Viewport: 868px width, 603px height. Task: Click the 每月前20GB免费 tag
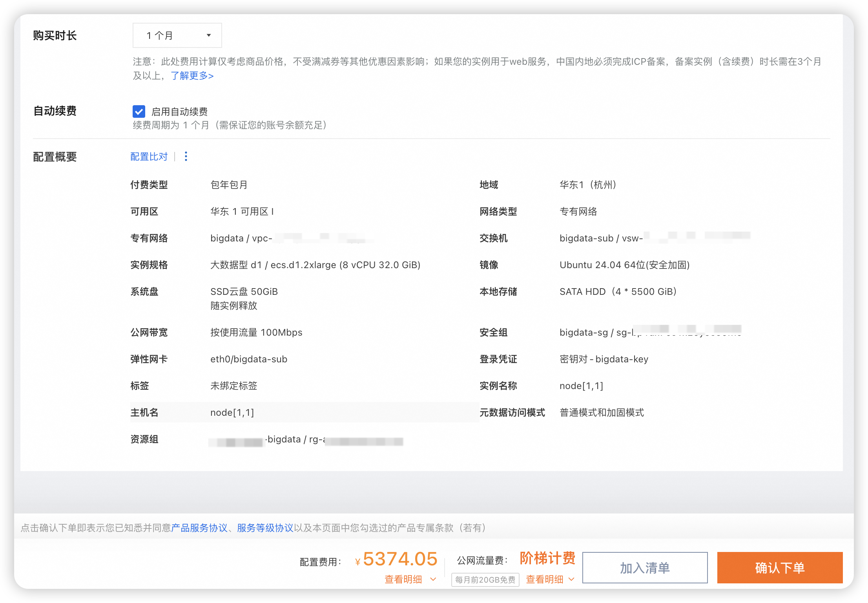point(485,580)
